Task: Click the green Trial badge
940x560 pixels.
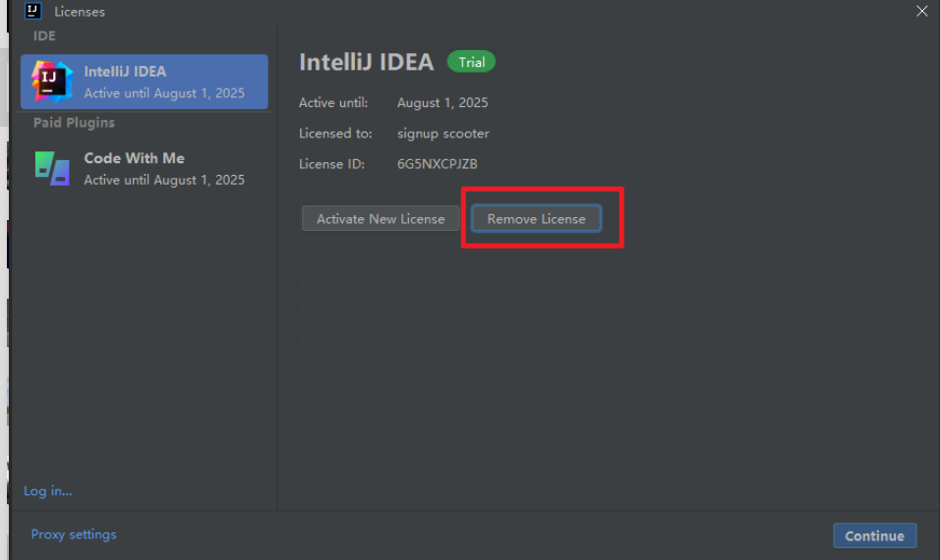Action: [x=472, y=62]
